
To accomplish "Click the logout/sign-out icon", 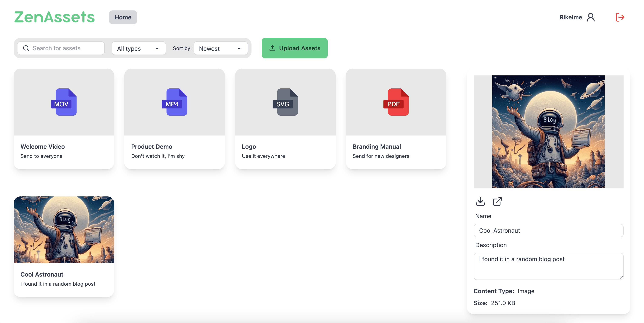I will (x=620, y=17).
